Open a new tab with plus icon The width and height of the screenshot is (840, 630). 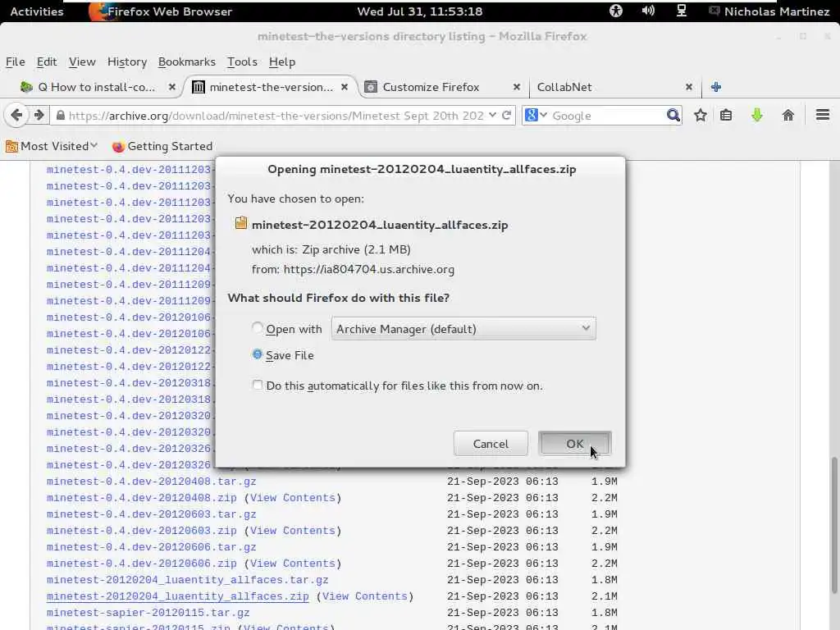pyautogui.click(x=716, y=87)
